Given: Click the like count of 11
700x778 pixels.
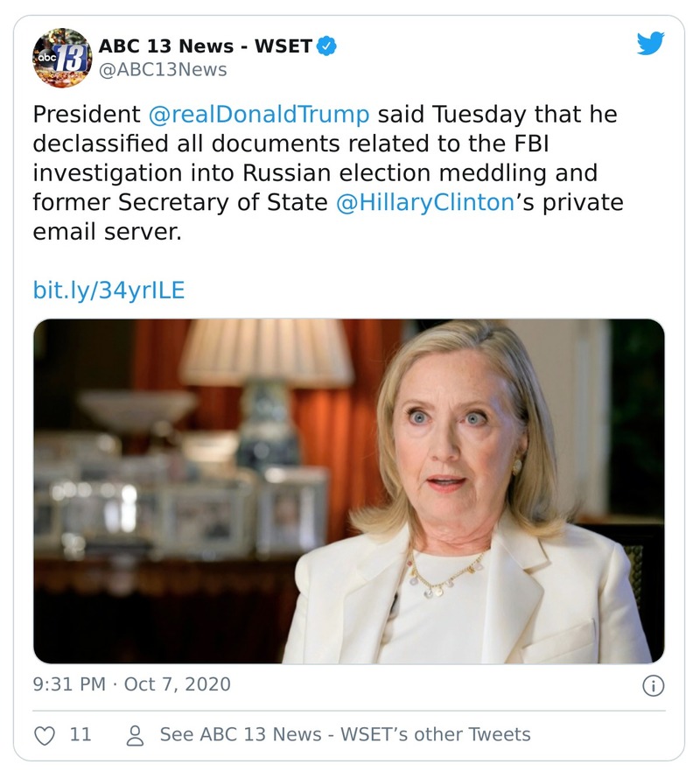Looking at the screenshot, I should [x=80, y=735].
